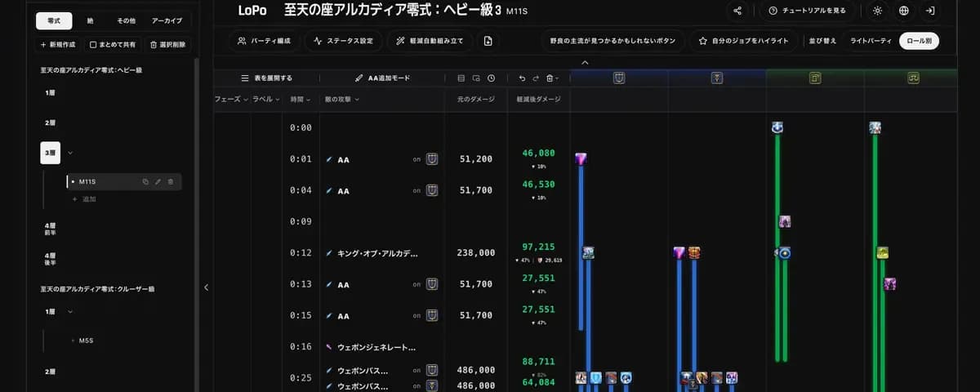Switch to the その他 tab
This screenshot has height=392, width=980.
click(x=126, y=21)
